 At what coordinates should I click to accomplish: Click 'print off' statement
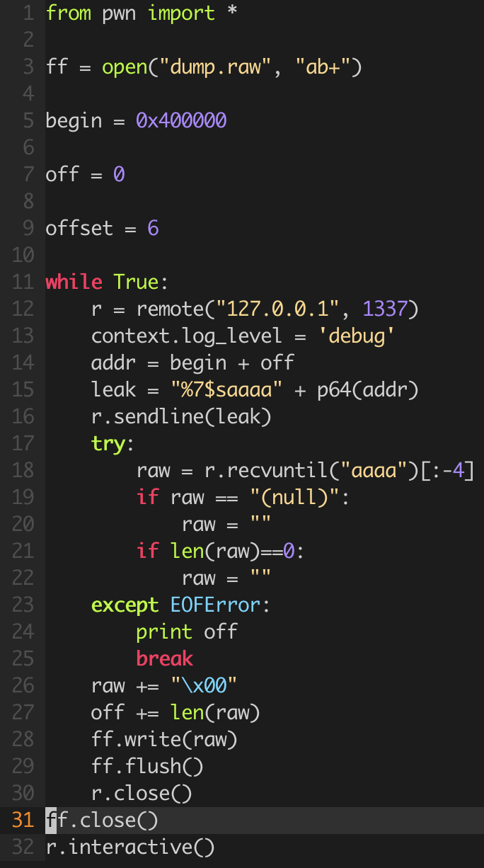[187, 632]
